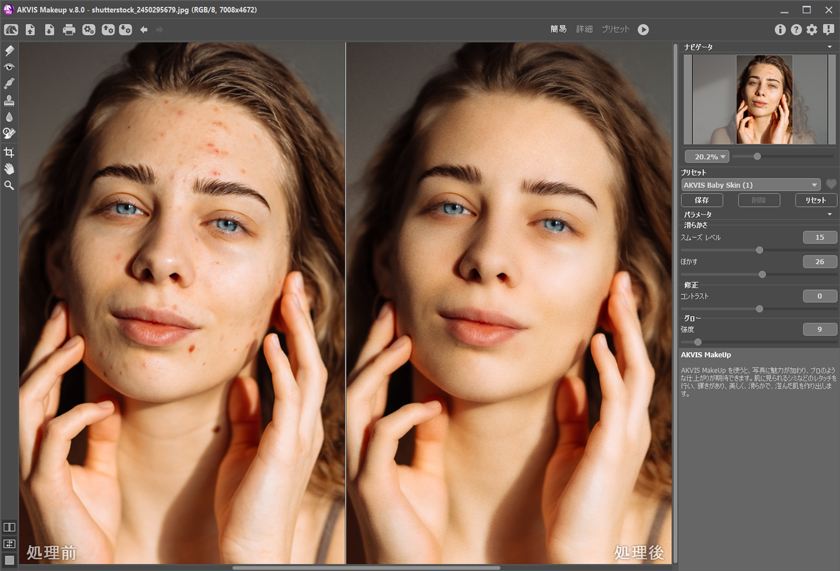
Task: Print the image using the printer icon
Action: [69, 29]
